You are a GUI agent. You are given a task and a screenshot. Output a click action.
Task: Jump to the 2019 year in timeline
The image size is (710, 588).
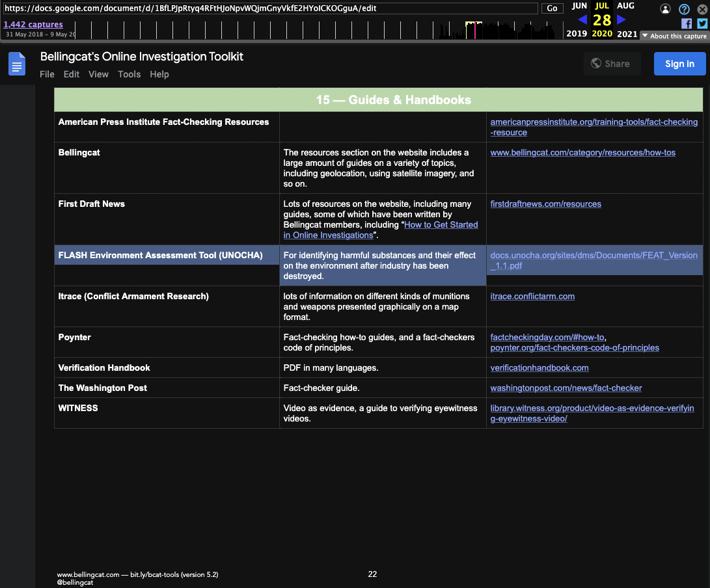576,34
